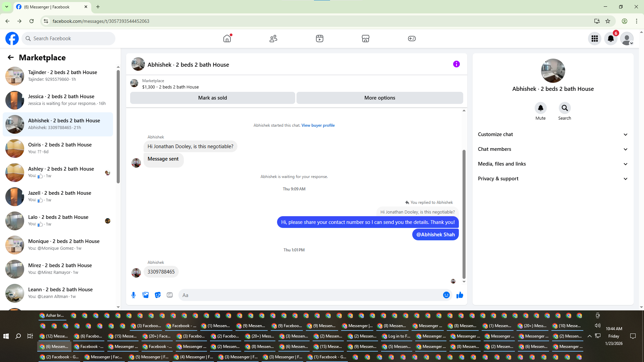Screen dimensions: 644x362
Task: Toggle conversation information panel
Action: [456, 64]
